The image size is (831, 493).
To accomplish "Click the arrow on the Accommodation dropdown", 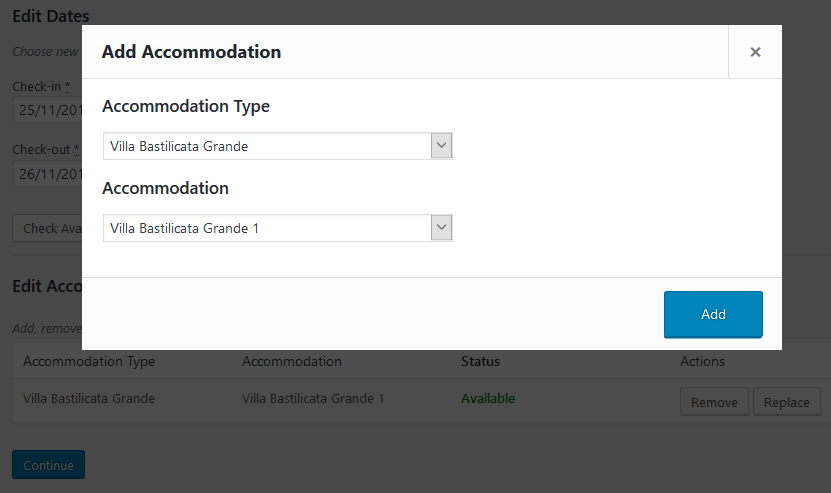I will point(441,228).
